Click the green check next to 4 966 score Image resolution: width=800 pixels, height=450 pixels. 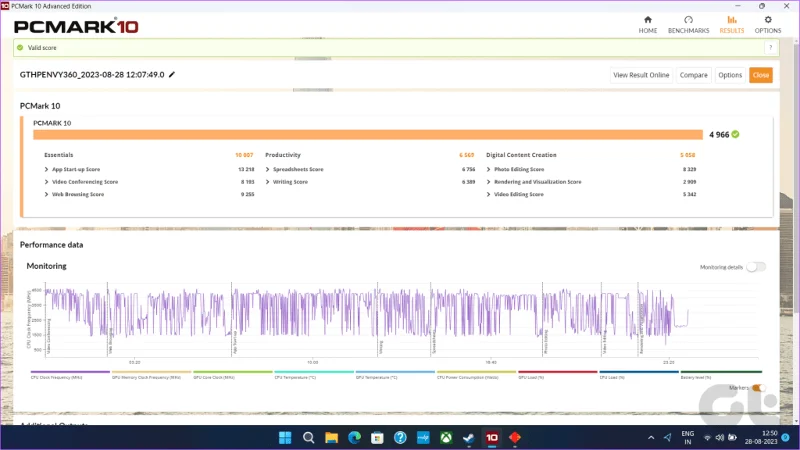tap(735, 134)
